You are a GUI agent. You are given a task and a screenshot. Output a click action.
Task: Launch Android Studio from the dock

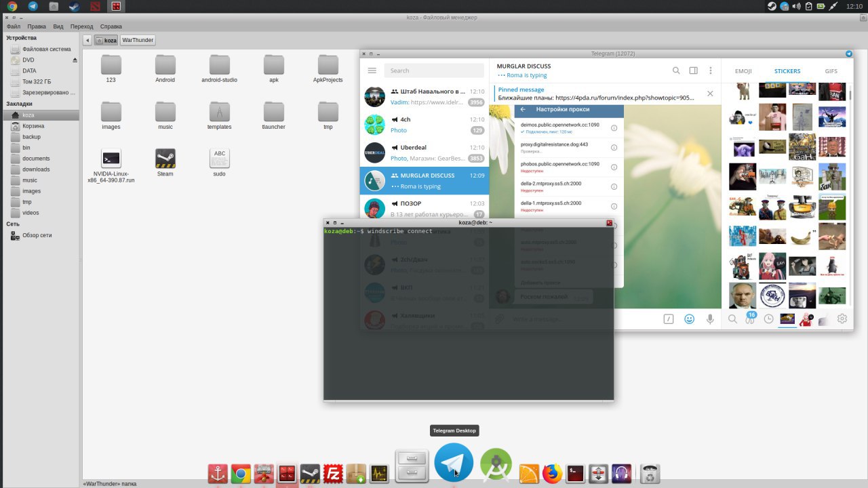[496, 465]
